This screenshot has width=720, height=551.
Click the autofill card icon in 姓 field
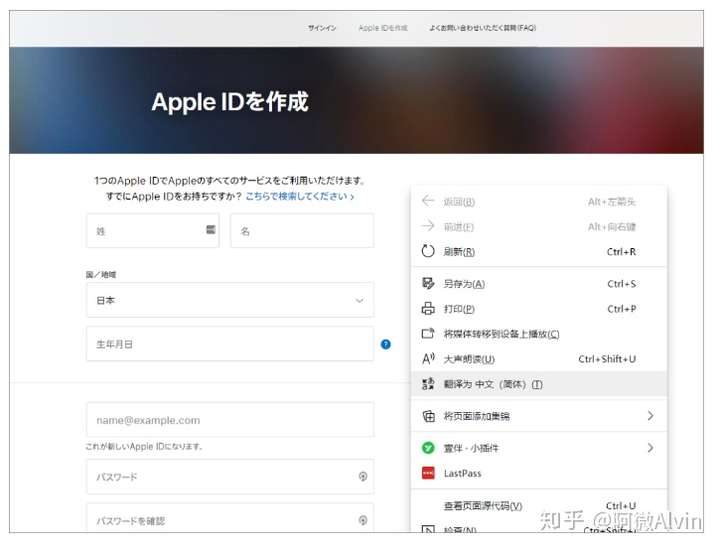point(211,230)
